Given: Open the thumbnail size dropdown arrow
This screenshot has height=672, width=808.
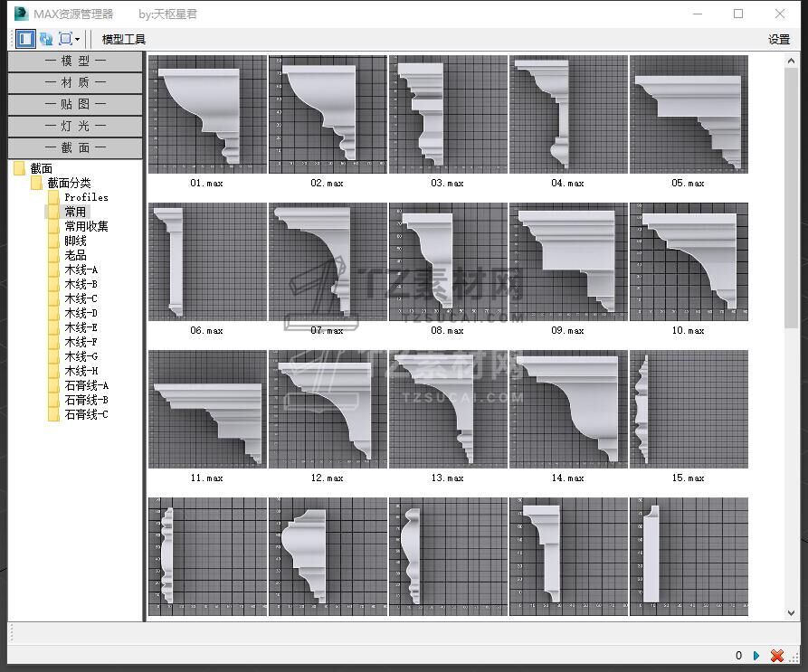Looking at the screenshot, I should [x=78, y=40].
